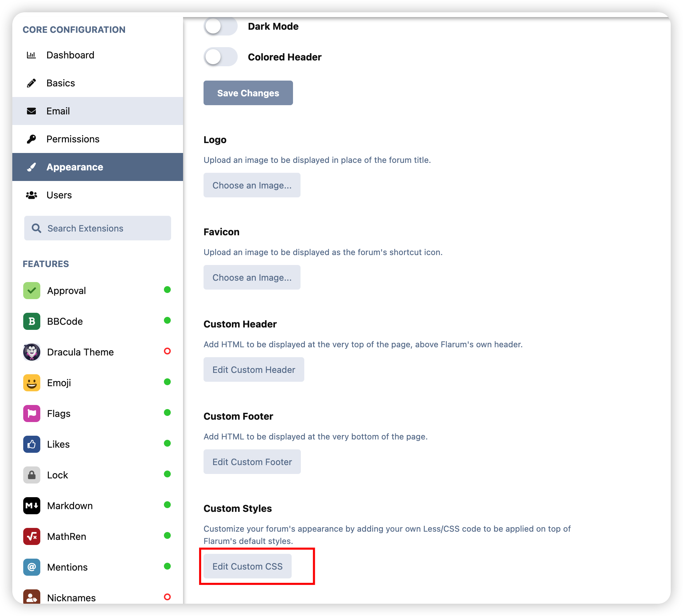683x616 pixels.
Task: Click the Likes thumbs-up icon
Action: click(32, 444)
